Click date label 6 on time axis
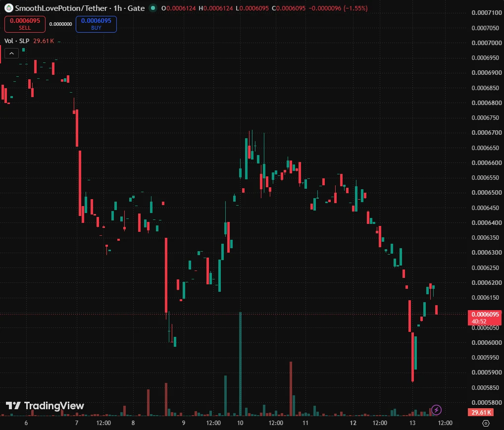 click(26, 423)
